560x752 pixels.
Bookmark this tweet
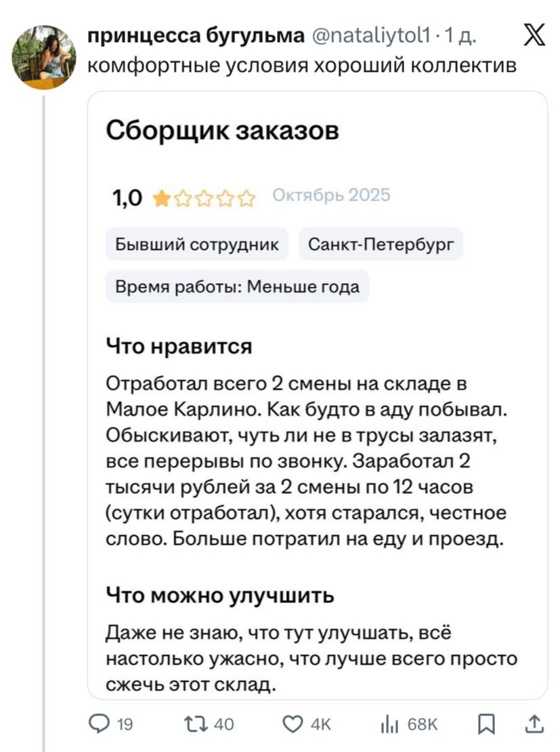coord(486,725)
